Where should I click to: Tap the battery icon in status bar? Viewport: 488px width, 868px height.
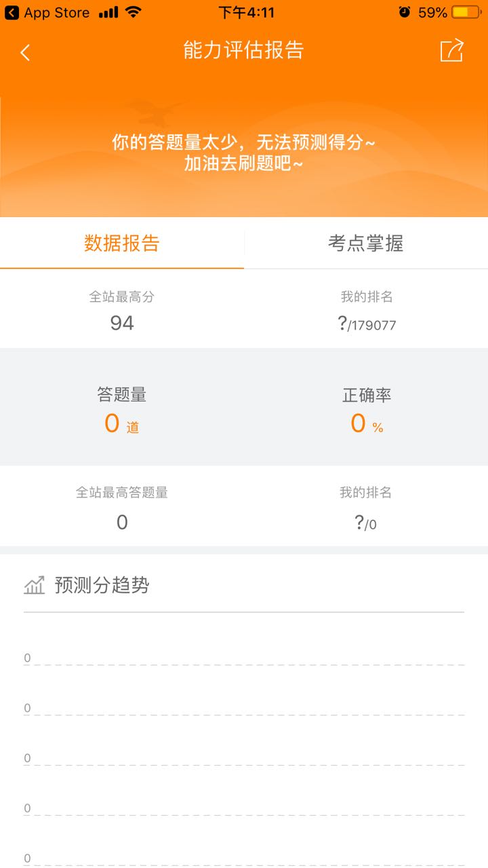[465, 12]
